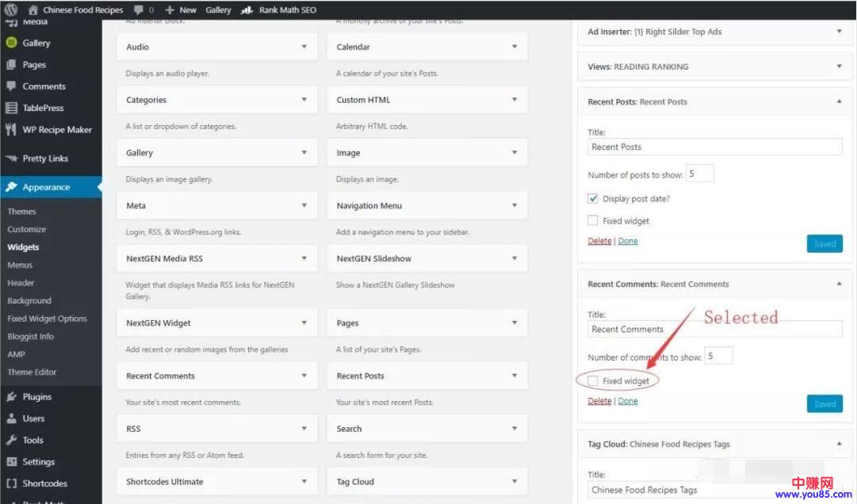Image resolution: width=857 pixels, height=504 pixels.
Task: Expand the Custom HTML widget arrow
Action: 515,100
